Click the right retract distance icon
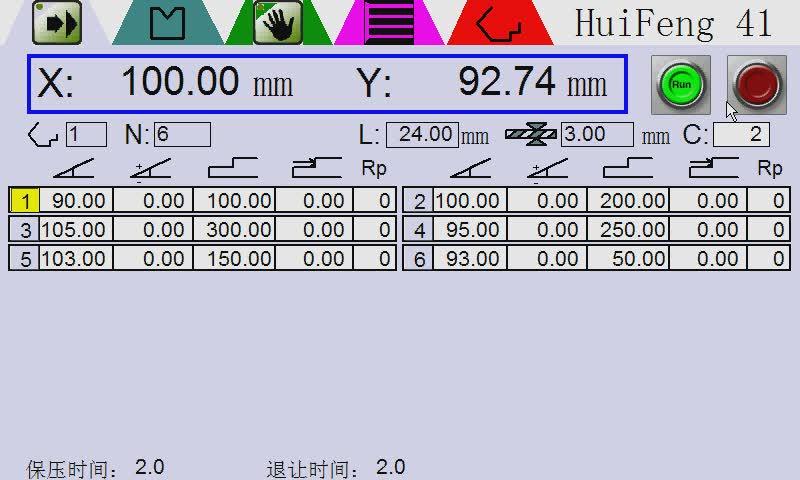This screenshot has height=480, width=800. coord(713,168)
